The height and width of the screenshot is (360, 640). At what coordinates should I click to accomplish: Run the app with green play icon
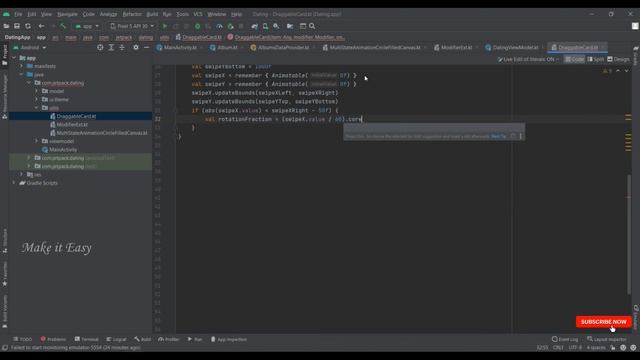pos(165,26)
